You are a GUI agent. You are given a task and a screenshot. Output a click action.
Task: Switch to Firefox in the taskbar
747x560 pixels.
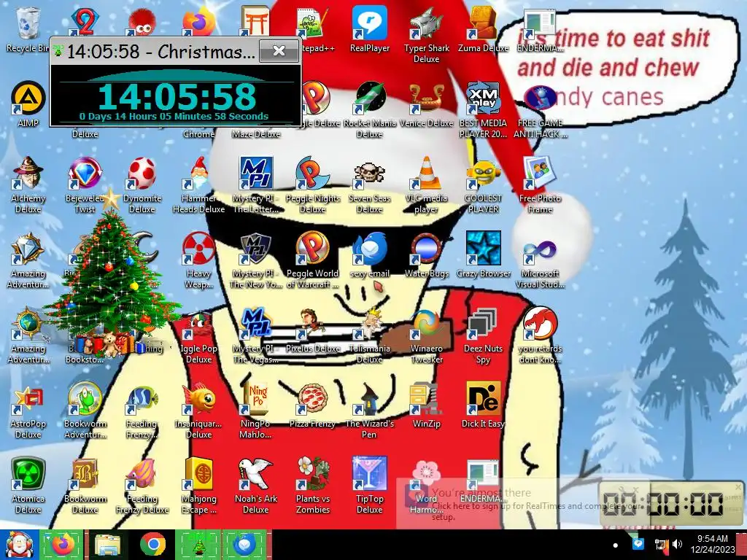coord(62,545)
